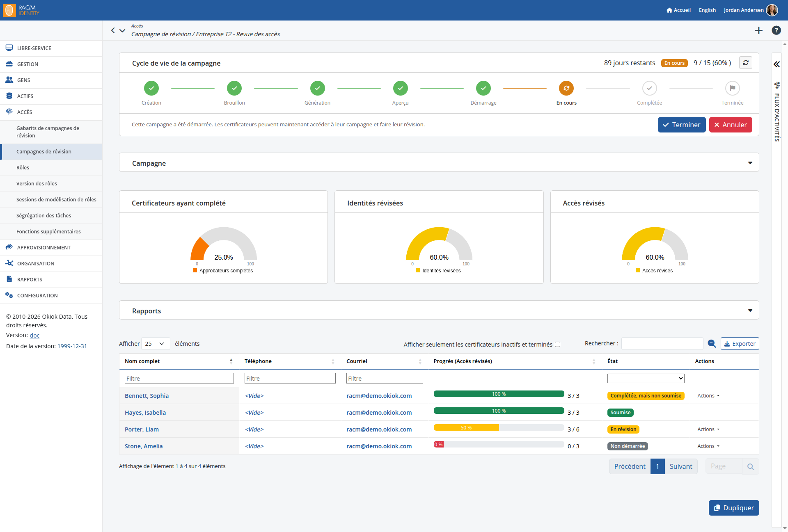The width and height of the screenshot is (788, 532).
Task: Select Rôles in the sidebar
Action: [51, 167]
